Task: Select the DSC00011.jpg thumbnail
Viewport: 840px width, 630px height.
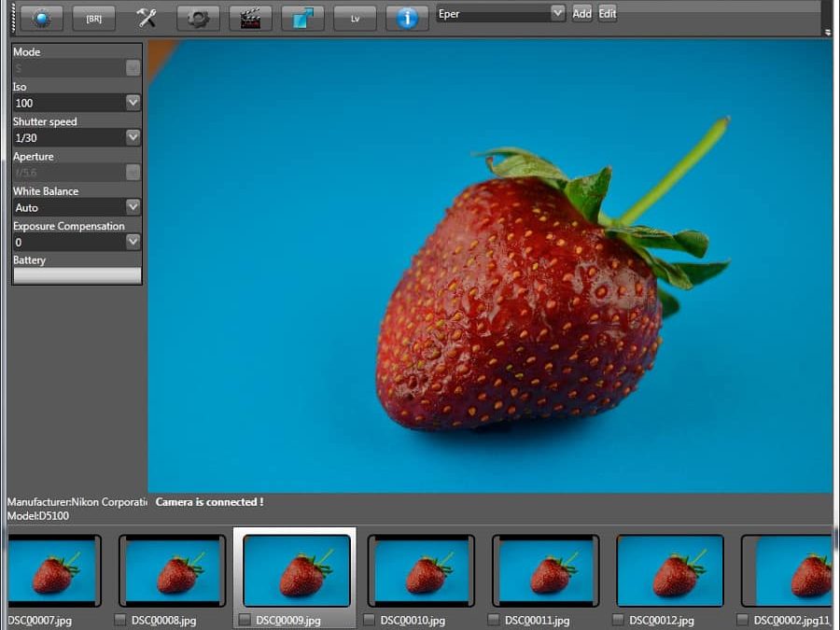Action: coord(545,569)
